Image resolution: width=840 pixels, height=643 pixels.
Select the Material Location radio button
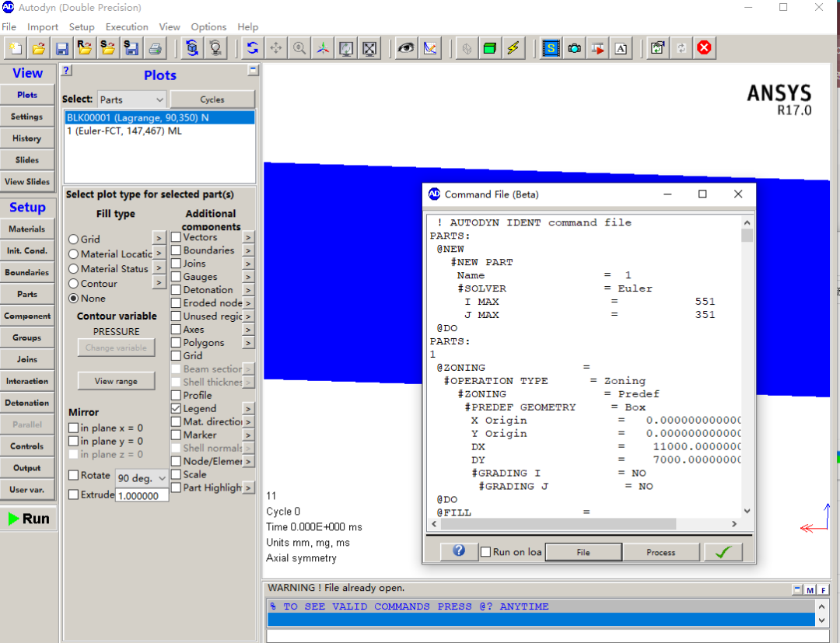coord(73,253)
